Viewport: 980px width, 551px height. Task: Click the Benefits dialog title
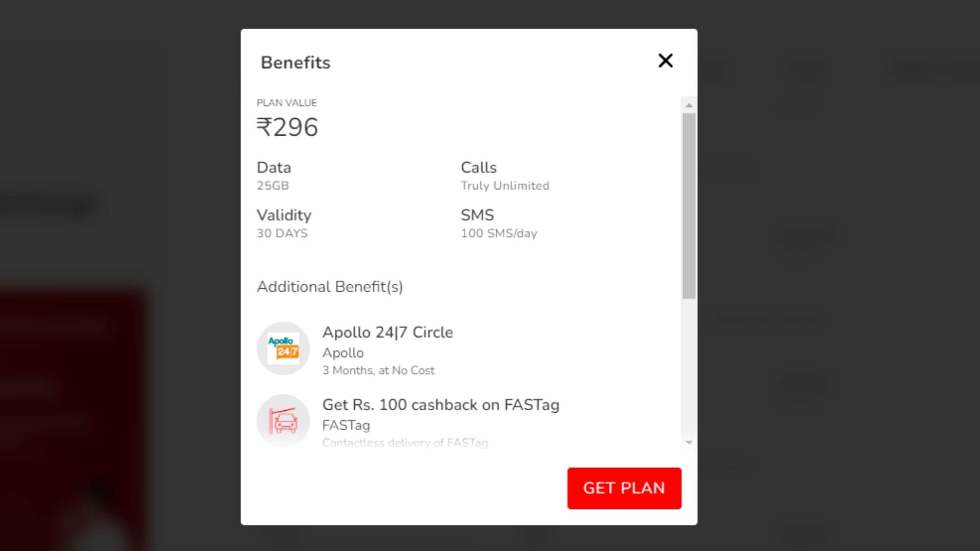click(295, 62)
